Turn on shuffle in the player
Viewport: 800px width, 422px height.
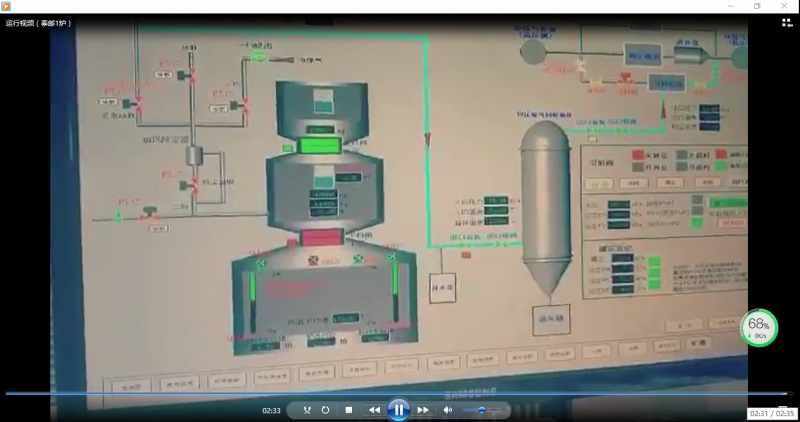(307, 410)
